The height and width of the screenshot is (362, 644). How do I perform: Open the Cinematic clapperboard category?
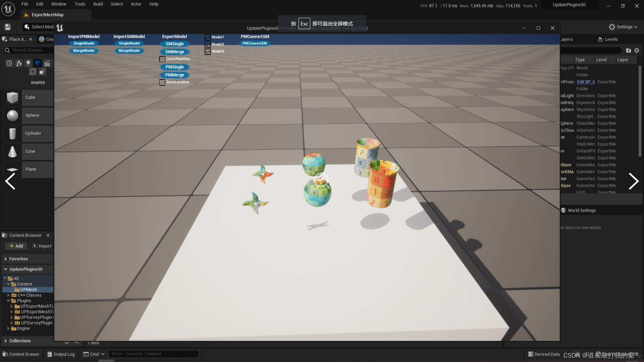(47, 63)
